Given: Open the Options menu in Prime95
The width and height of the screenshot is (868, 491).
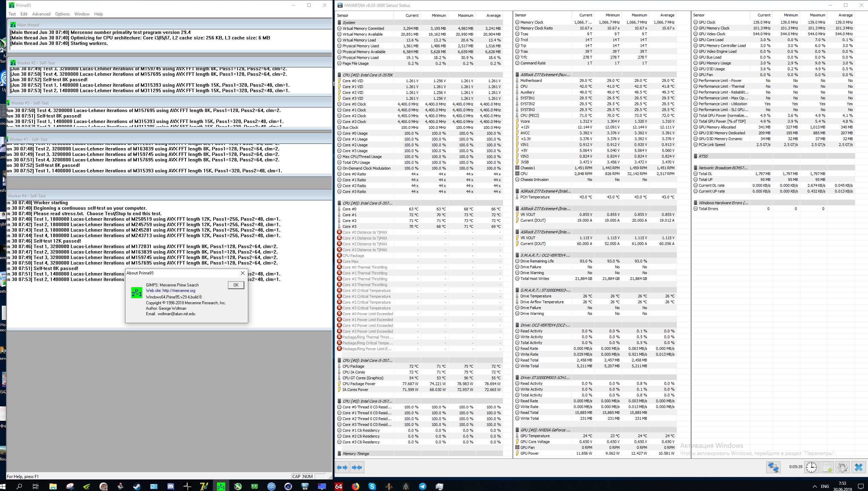Looking at the screenshot, I should click(62, 14).
